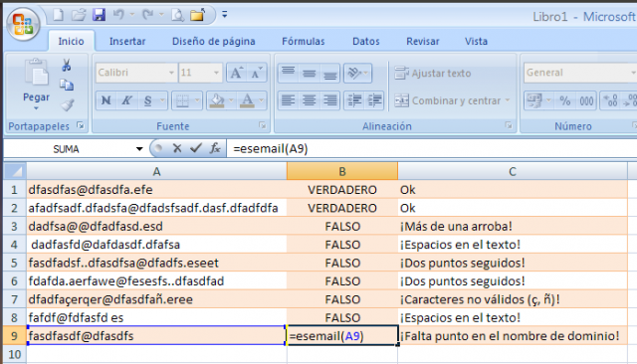Switch to the Insertar tab
The image size is (637, 364).
point(127,42)
